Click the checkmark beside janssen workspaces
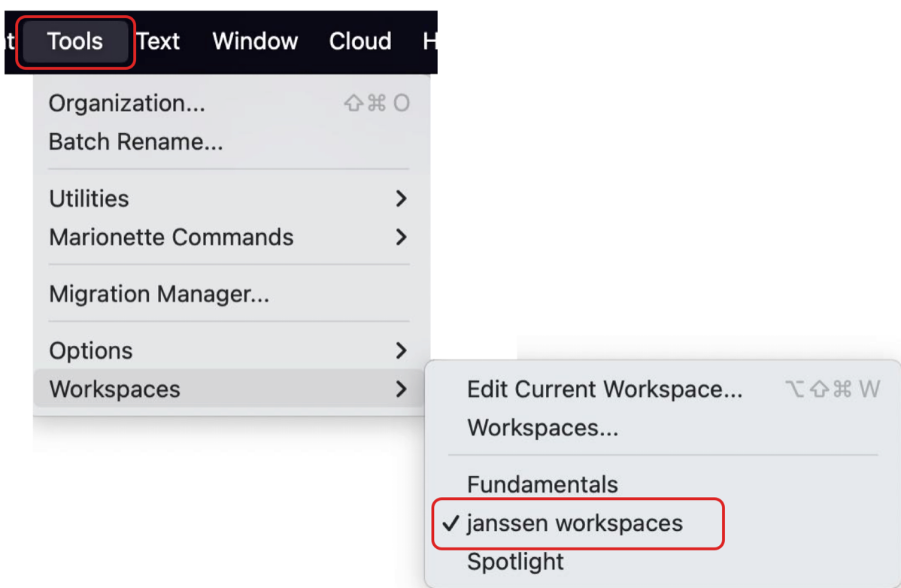The width and height of the screenshot is (901, 588). coord(451,523)
